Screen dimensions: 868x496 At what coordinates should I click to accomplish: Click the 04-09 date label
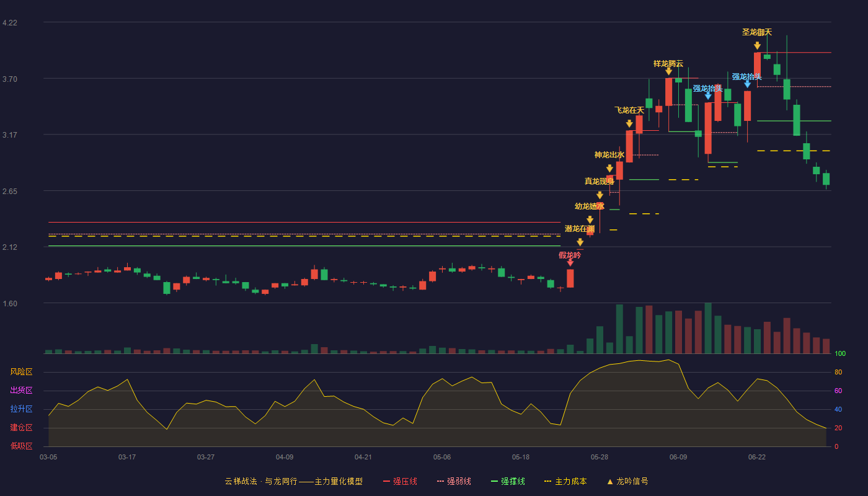coord(285,457)
